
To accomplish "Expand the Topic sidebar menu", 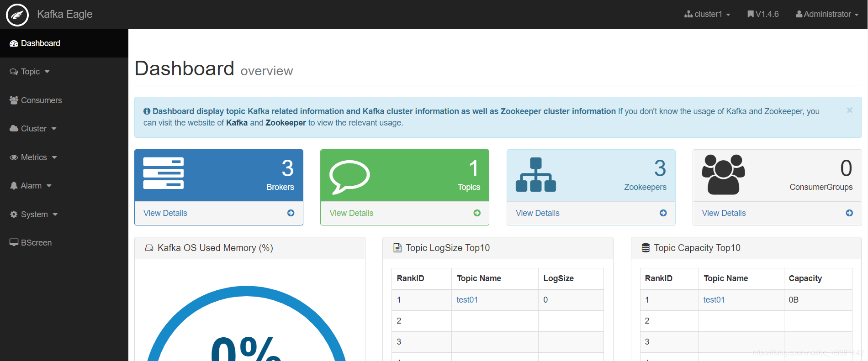I will click(x=64, y=72).
